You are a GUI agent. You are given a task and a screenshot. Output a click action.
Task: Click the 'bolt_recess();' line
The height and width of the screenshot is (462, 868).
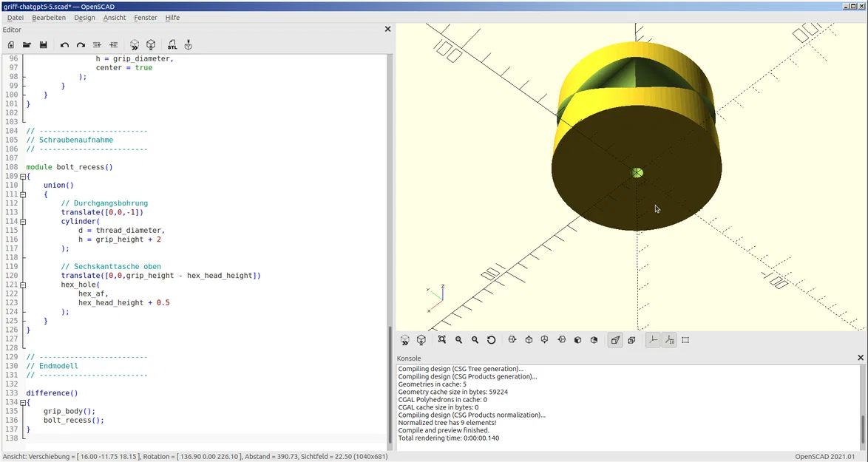tap(74, 420)
